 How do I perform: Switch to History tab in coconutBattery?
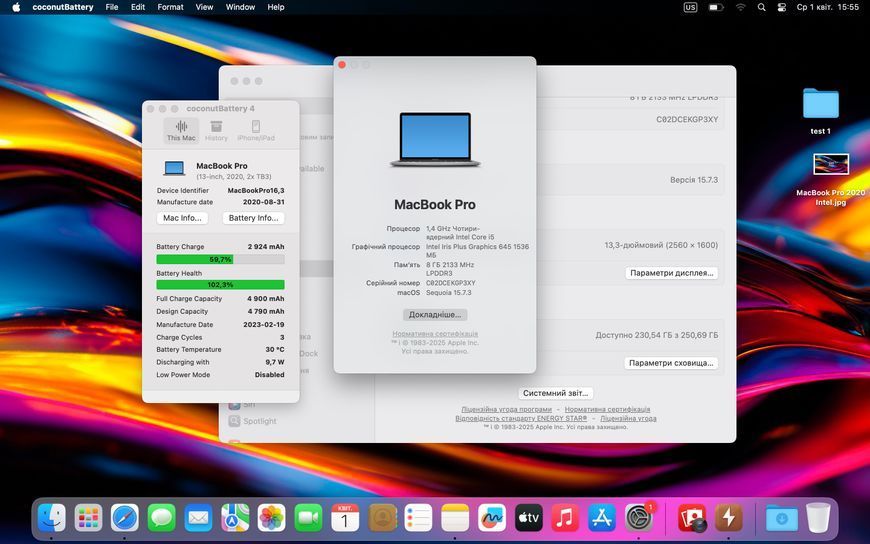(x=216, y=131)
